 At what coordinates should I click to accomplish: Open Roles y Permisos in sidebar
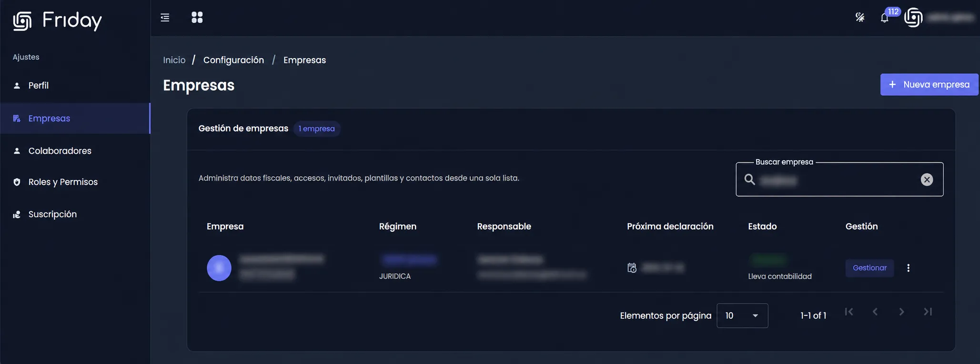75,182
